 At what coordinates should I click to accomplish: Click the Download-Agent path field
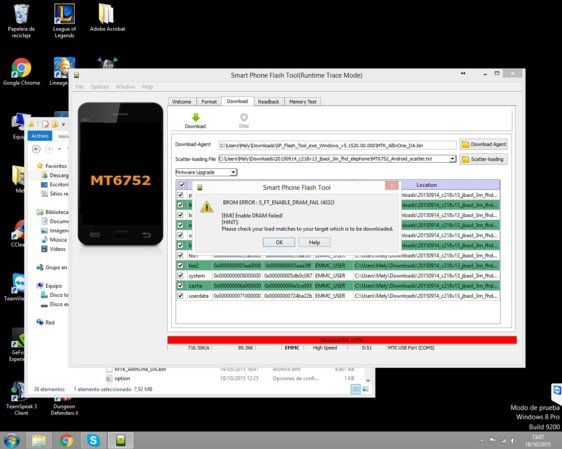[x=337, y=145]
